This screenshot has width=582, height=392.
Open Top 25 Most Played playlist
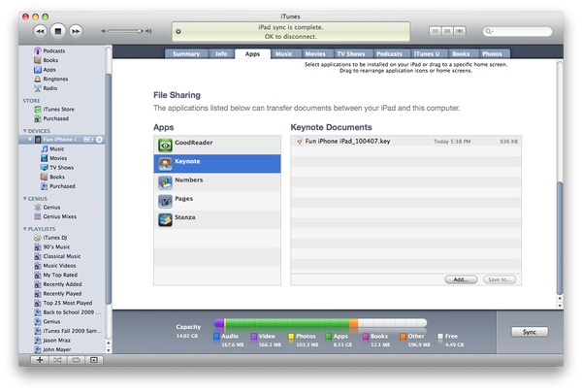pos(68,303)
